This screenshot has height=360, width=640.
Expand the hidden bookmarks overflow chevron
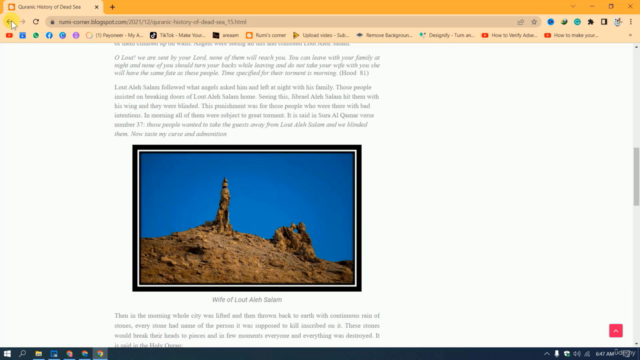[630, 36]
